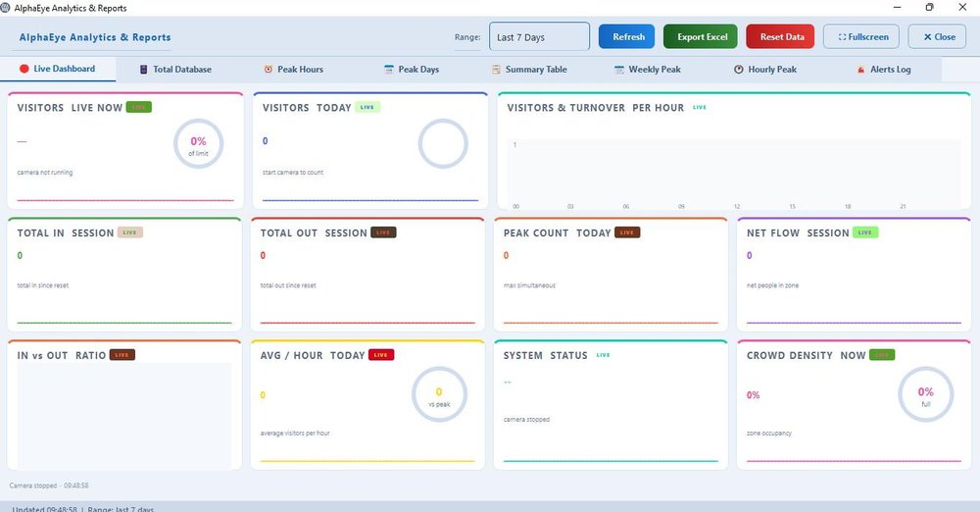This screenshot has width=980, height=512.
Task: Click the table icon on Summary Table tab
Action: (496, 70)
